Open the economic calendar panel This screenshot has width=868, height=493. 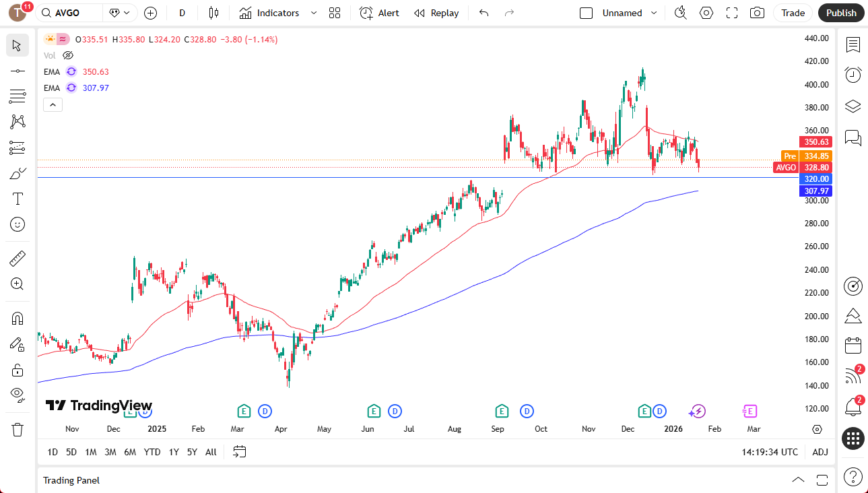click(x=853, y=346)
